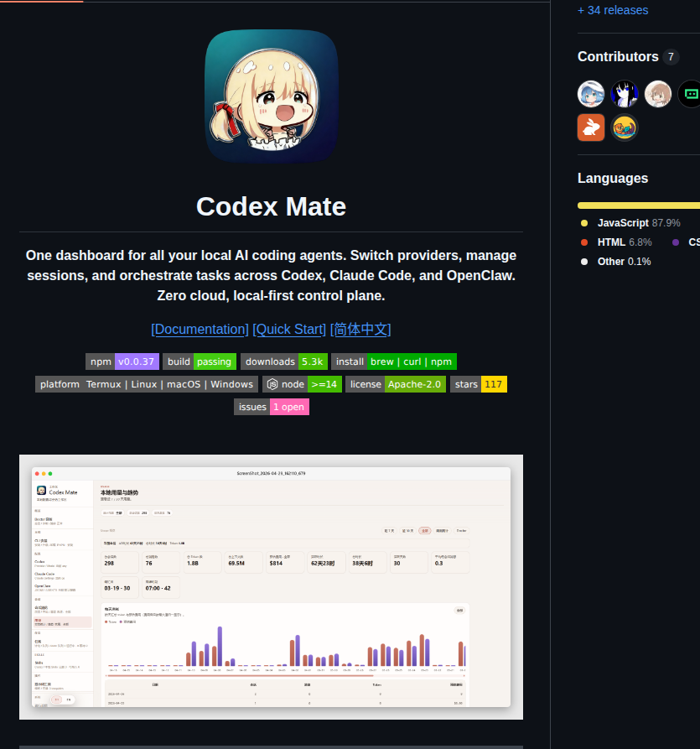Open the green robot contributor avatar
The width and height of the screenshot is (700, 749).
click(x=690, y=94)
